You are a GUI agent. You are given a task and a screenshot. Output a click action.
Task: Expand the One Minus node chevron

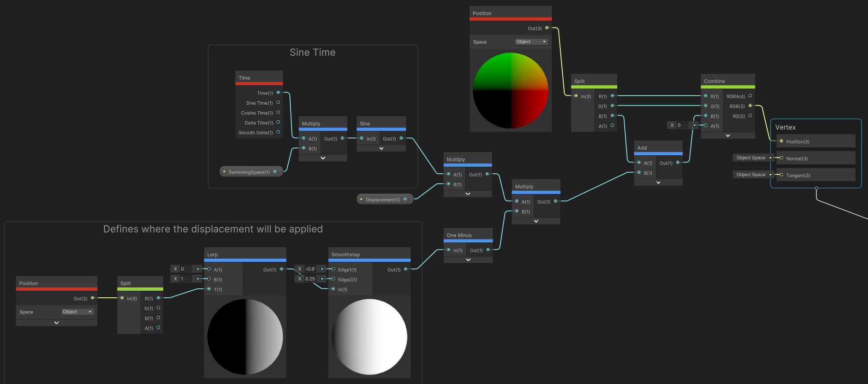click(x=468, y=259)
